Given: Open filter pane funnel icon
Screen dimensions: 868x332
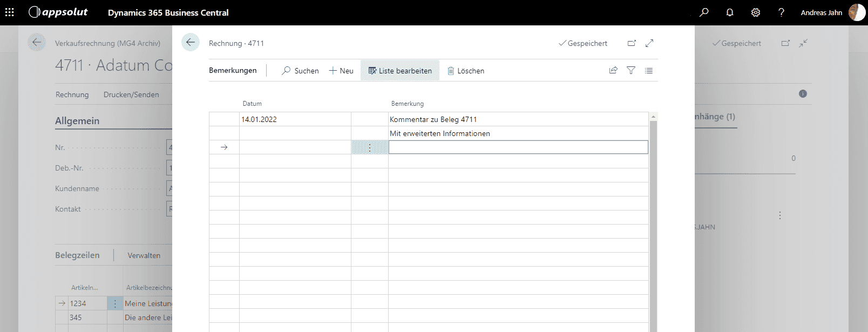Looking at the screenshot, I should pyautogui.click(x=631, y=70).
